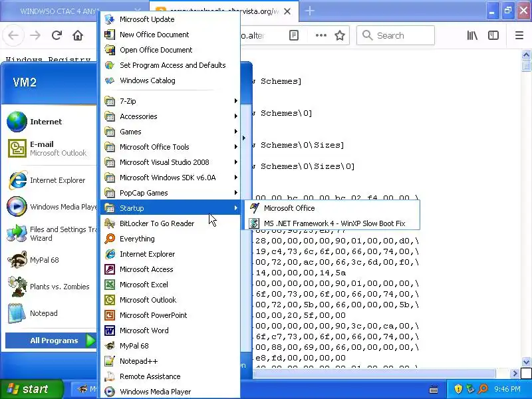Open the Everything search program

[170, 239]
